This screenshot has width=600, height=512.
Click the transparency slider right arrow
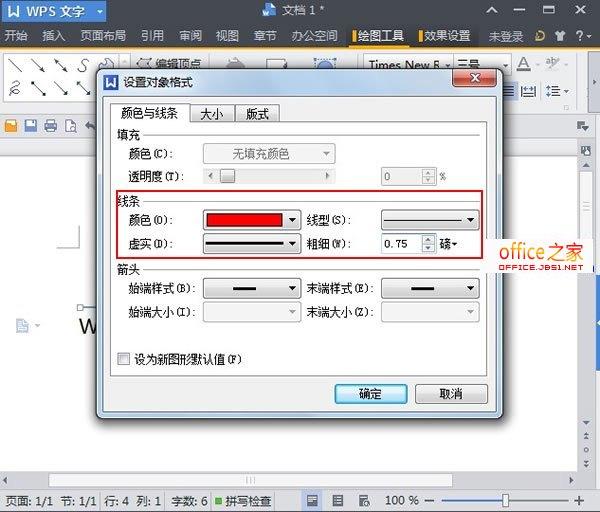(327, 176)
